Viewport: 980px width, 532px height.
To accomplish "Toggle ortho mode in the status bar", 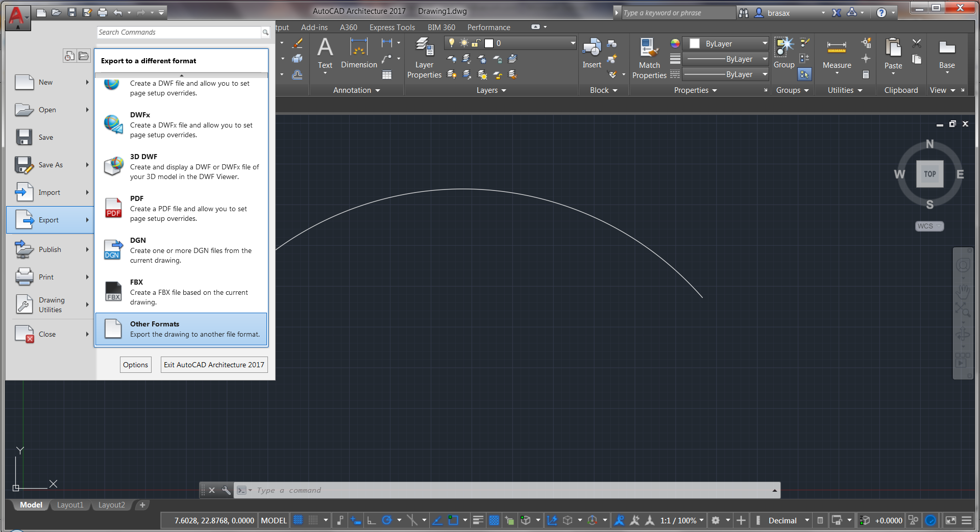I will pos(371,520).
